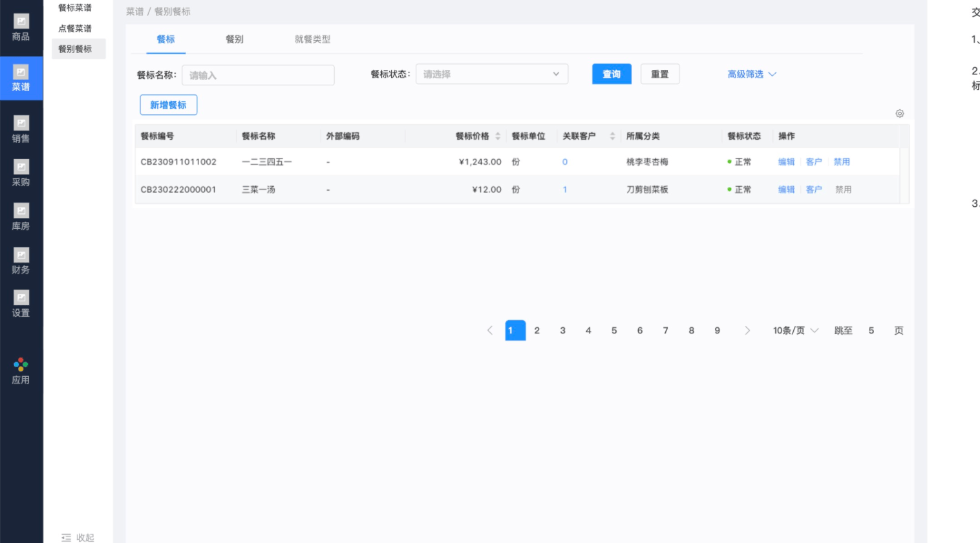This screenshot has height=543, width=980.
Task: Focus the 餐标名称 input field
Action: [x=258, y=75]
